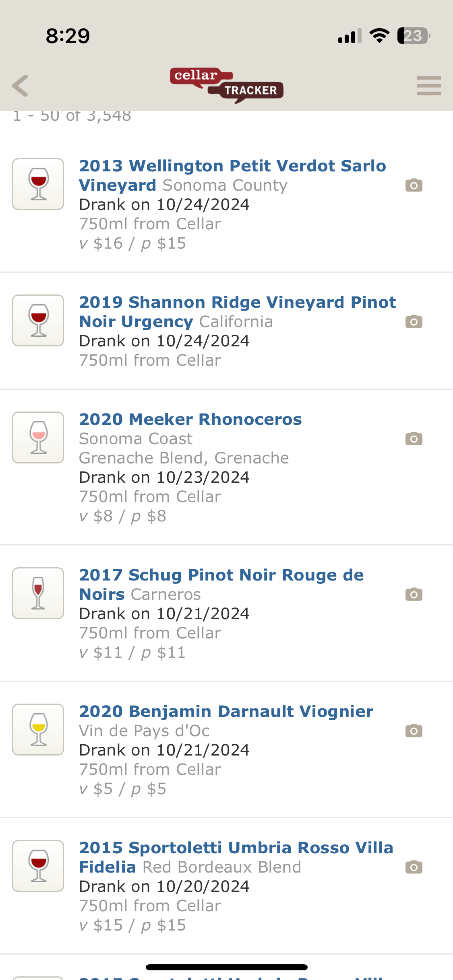The height and width of the screenshot is (980, 453).
Task: Open camera for Wellington Petit Verdot
Action: [x=414, y=185]
